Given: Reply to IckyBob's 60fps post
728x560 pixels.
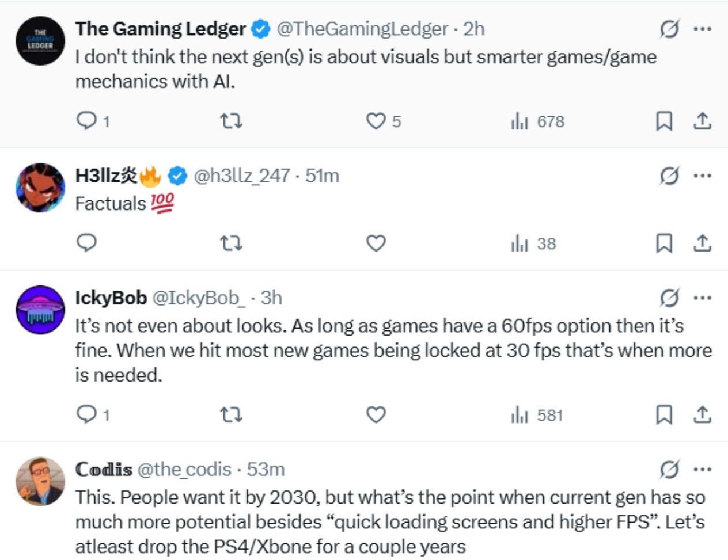Looking at the screenshot, I should tap(87, 414).
